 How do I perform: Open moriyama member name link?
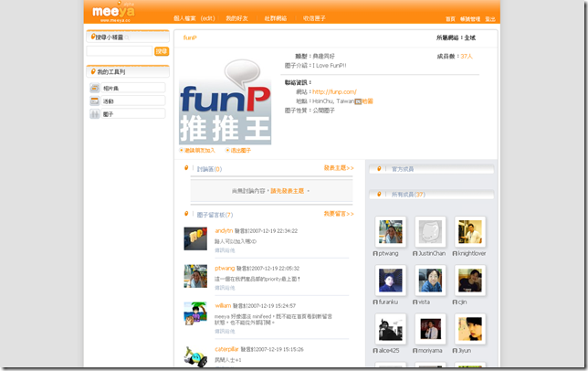pos(430,350)
